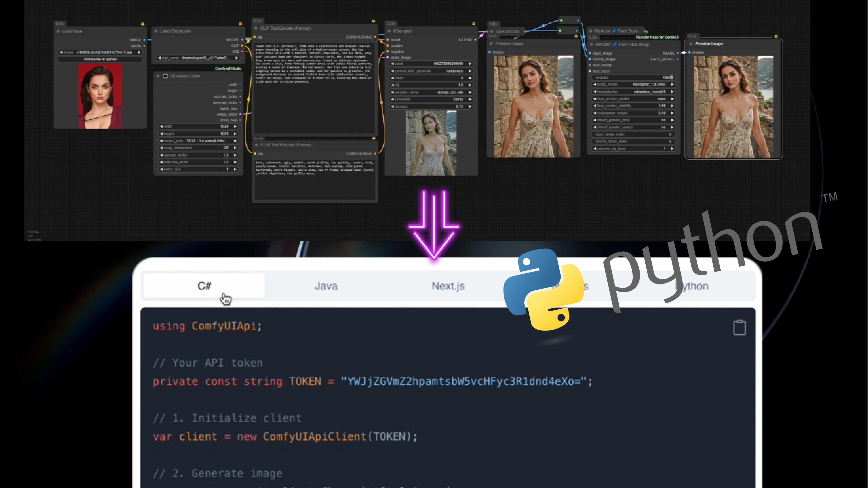Click the clip input port of the bottom CLIP Text Encode
Viewport: 868px width, 488px height.
click(255, 154)
